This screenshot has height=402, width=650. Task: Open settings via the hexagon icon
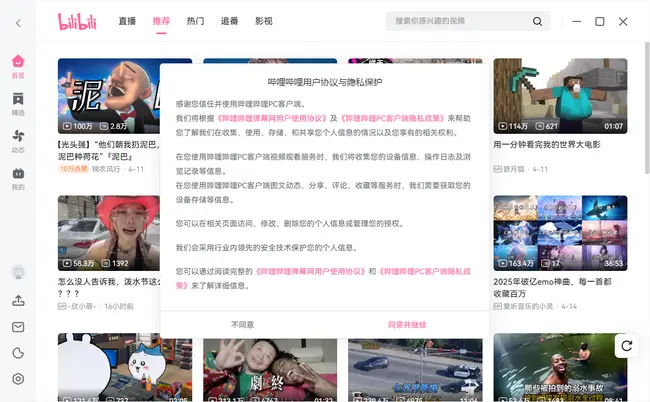(x=18, y=379)
